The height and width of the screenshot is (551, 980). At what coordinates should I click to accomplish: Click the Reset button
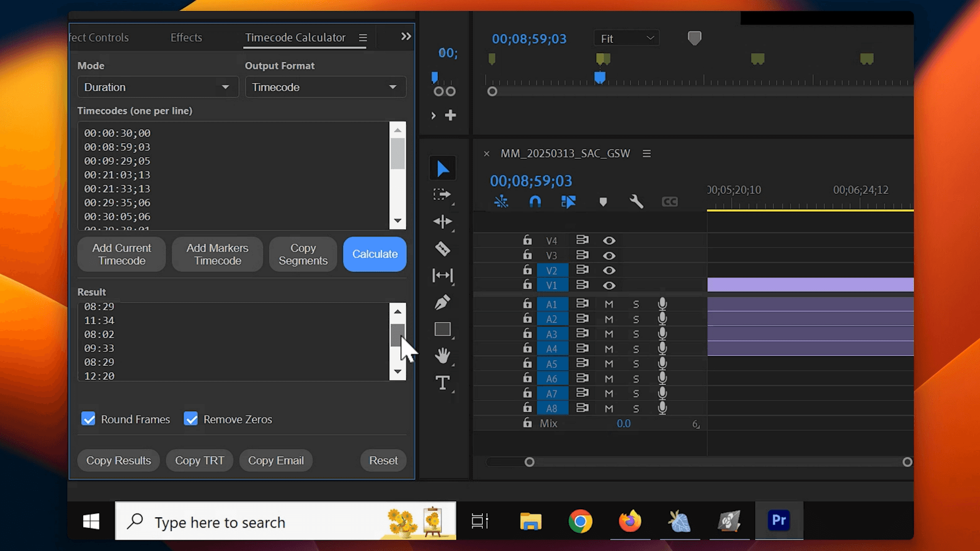[x=383, y=461]
